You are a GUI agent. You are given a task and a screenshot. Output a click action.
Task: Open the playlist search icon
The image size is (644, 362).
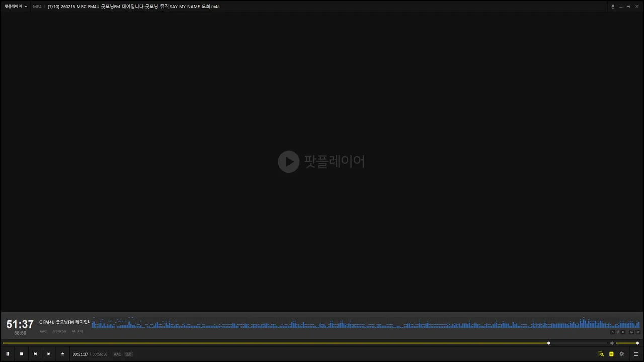(601, 354)
